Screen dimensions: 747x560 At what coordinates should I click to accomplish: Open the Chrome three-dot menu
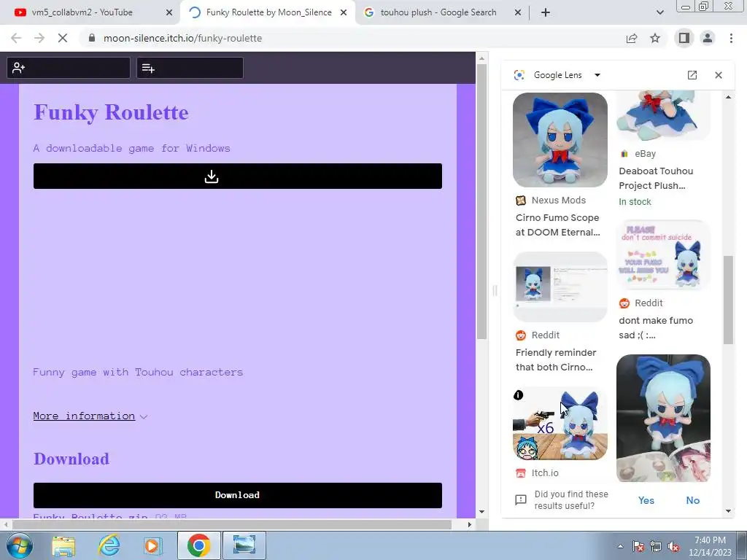731,38
